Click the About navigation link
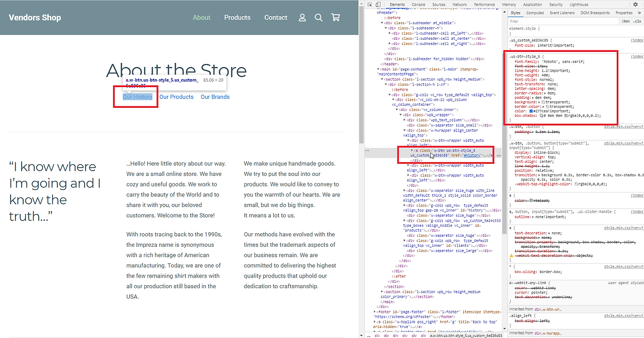644x338 pixels. [201, 18]
